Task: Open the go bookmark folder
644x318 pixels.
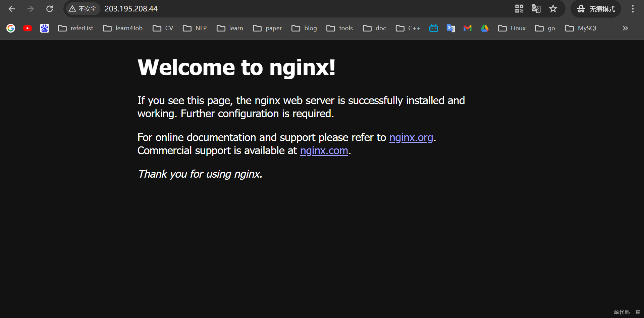Action: tap(545, 28)
